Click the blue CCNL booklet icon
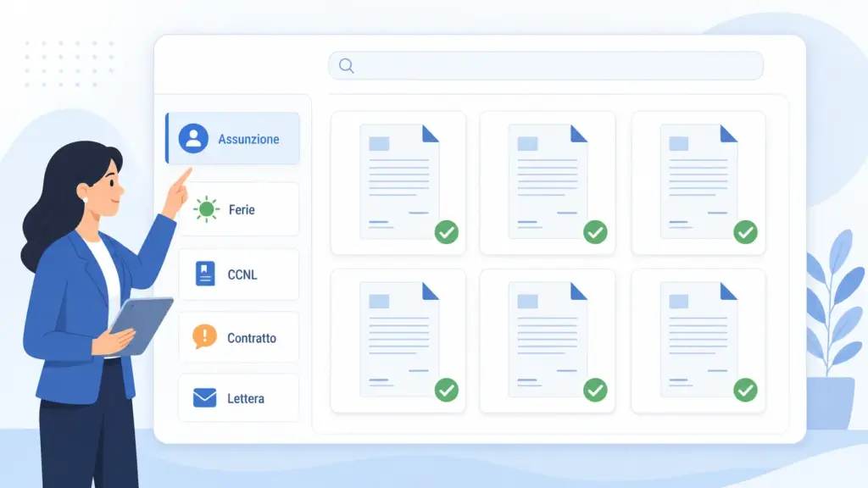This screenshot has width=868, height=488. click(x=205, y=274)
